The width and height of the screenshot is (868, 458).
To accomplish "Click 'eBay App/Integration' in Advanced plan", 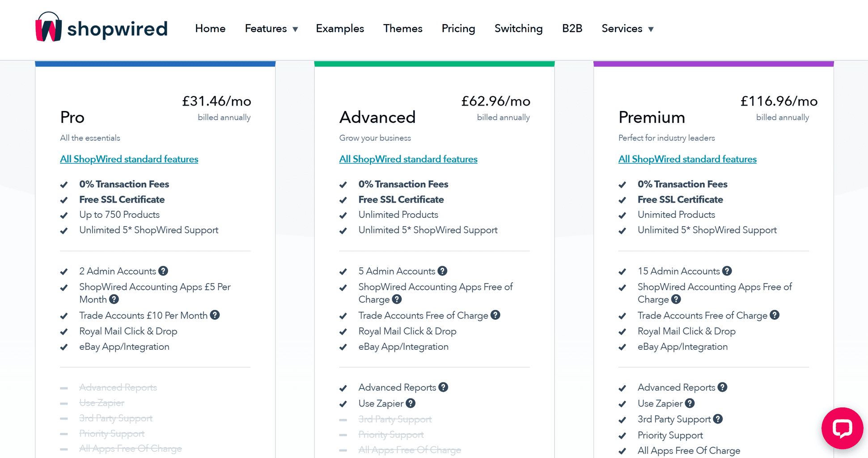I will tap(403, 347).
